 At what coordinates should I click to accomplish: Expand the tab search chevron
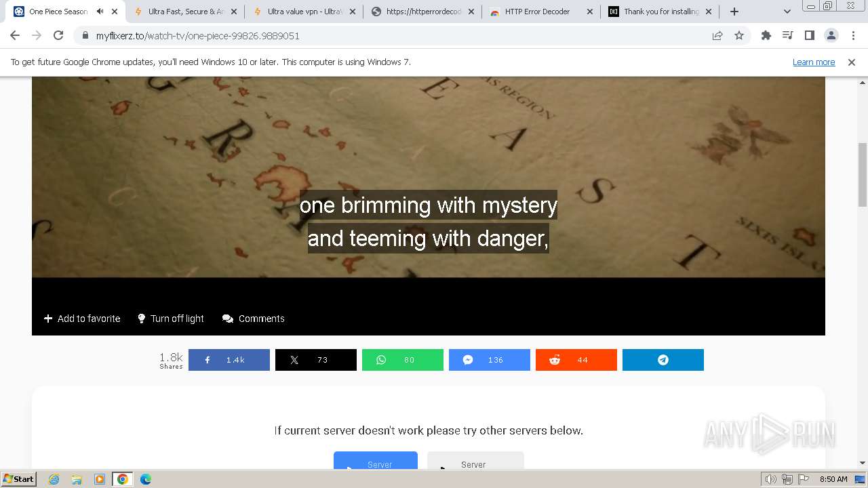[x=787, y=12]
